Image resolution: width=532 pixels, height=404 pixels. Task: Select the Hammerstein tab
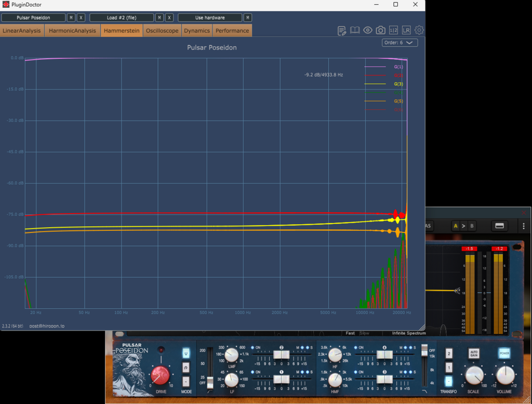[x=122, y=31]
